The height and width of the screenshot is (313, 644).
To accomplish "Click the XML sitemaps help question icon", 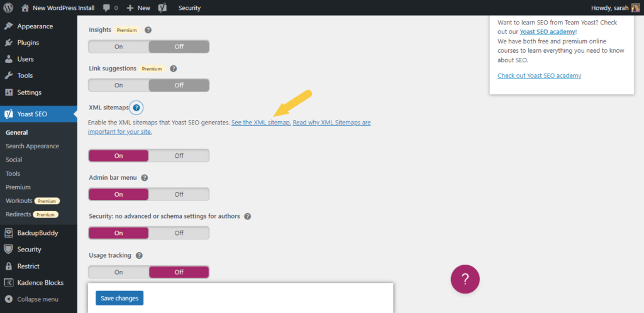I will click(136, 108).
